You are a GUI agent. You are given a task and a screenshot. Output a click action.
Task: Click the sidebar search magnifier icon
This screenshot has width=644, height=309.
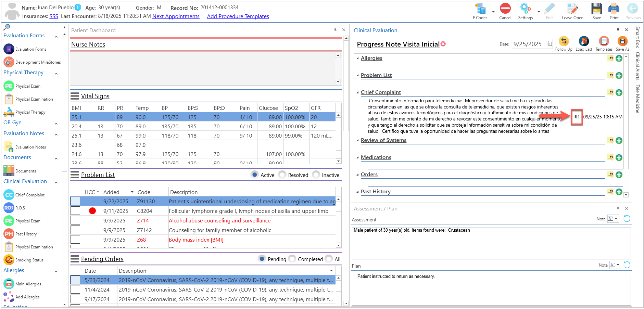(x=7, y=27)
